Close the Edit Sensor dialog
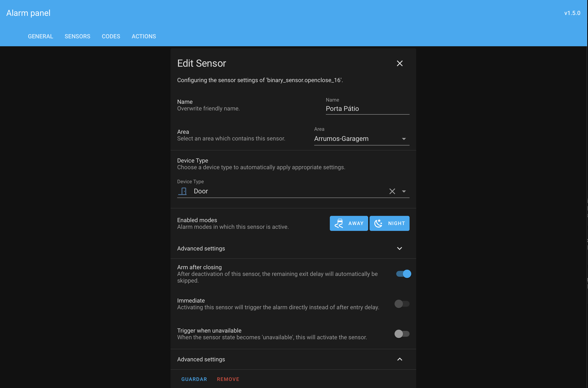This screenshot has height=388, width=588. [400, 63]
